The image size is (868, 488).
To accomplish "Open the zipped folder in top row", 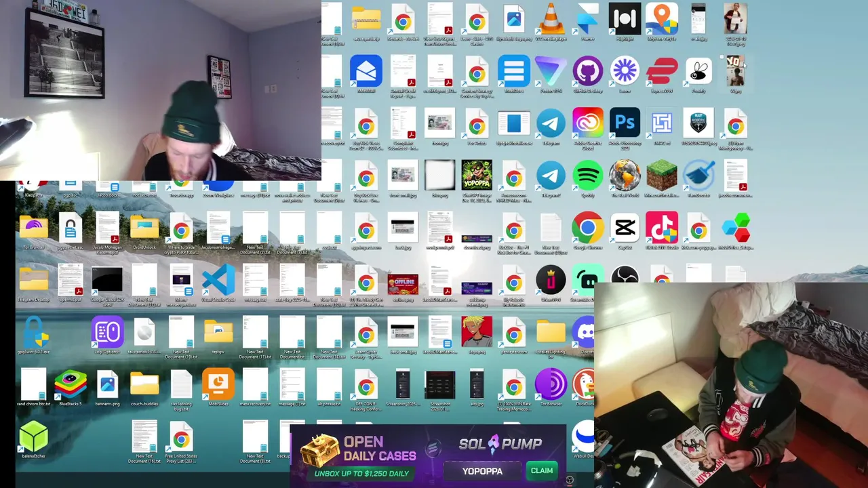I will (x=366, y=19).
